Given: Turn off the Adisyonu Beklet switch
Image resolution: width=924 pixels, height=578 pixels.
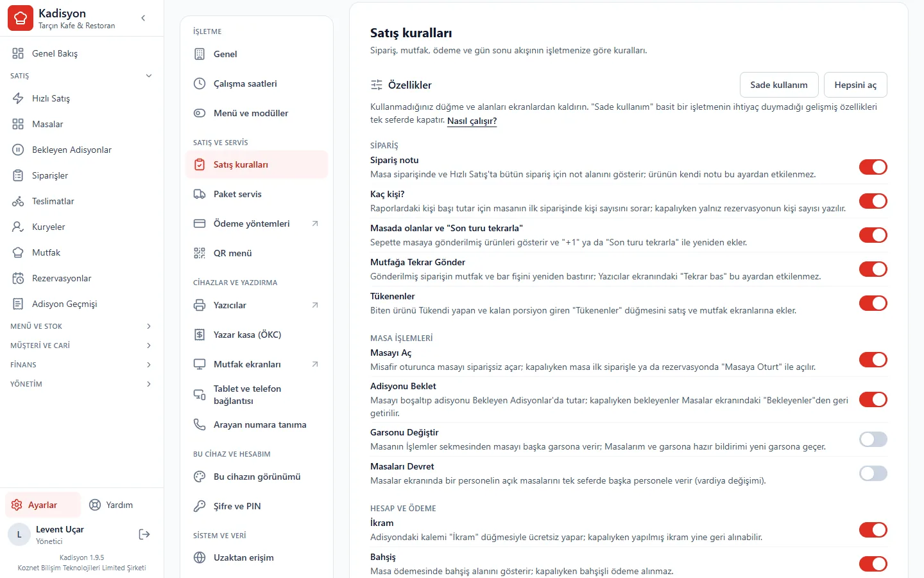Looking at the screenshot, I should click(873, 399).
